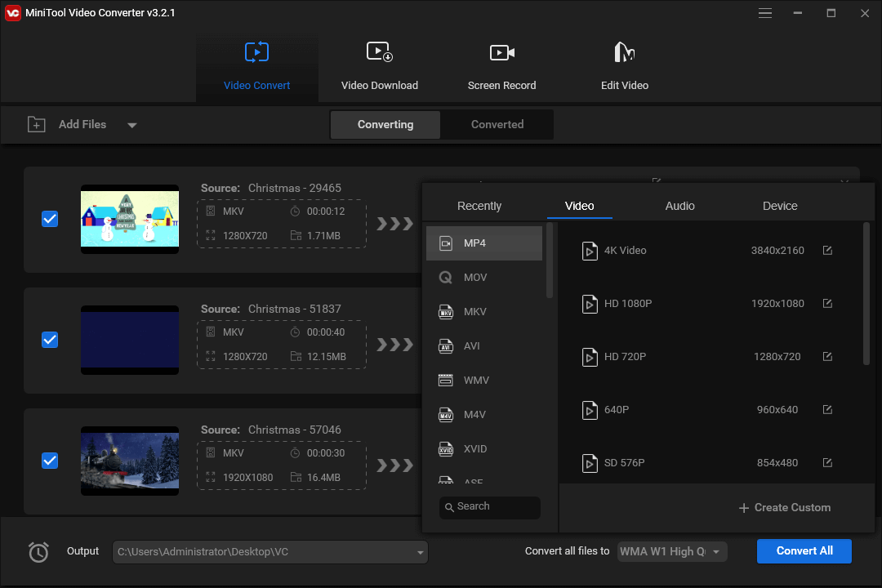Switch to the Converting tab
882x588 pixels.
385,124
